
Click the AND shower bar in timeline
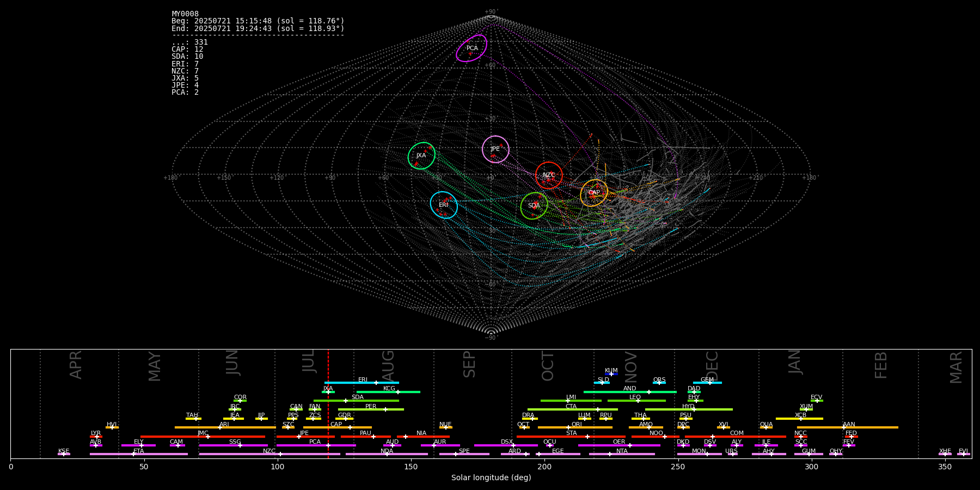coord(630,392)
